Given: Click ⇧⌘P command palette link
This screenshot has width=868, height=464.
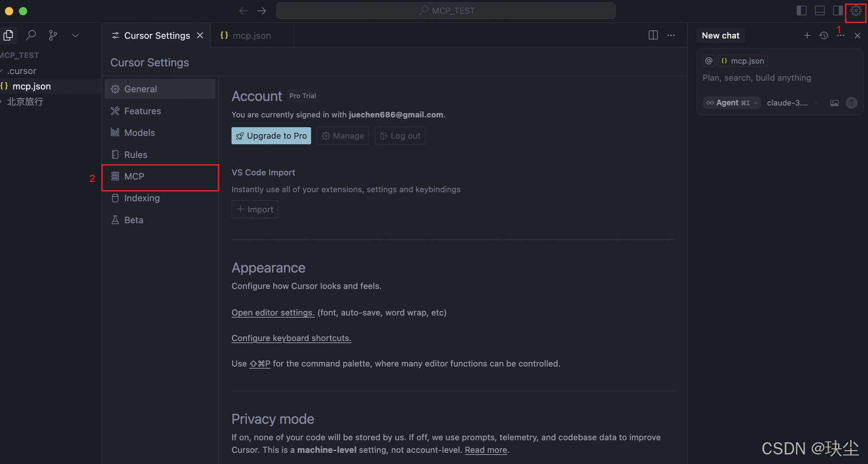Looking at the screenshot, I should [x=260, y=364].
